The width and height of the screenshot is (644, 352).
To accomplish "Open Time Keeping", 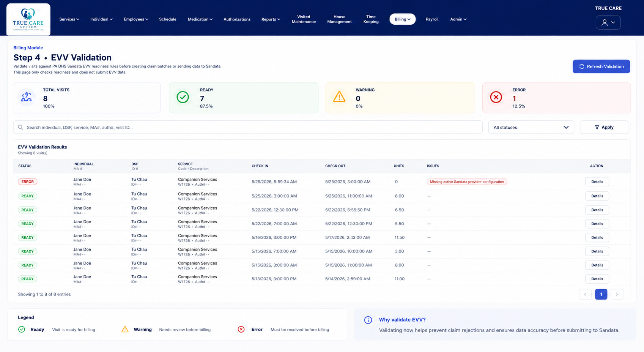I will tap(371, 19).
